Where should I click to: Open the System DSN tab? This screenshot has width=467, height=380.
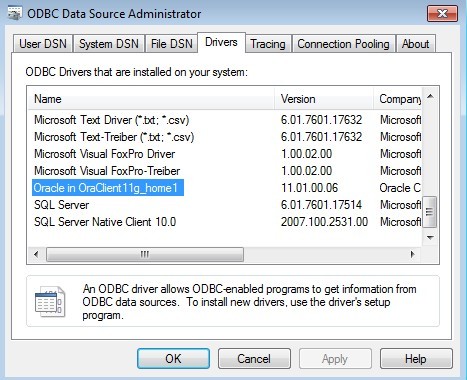coord(109,44)
